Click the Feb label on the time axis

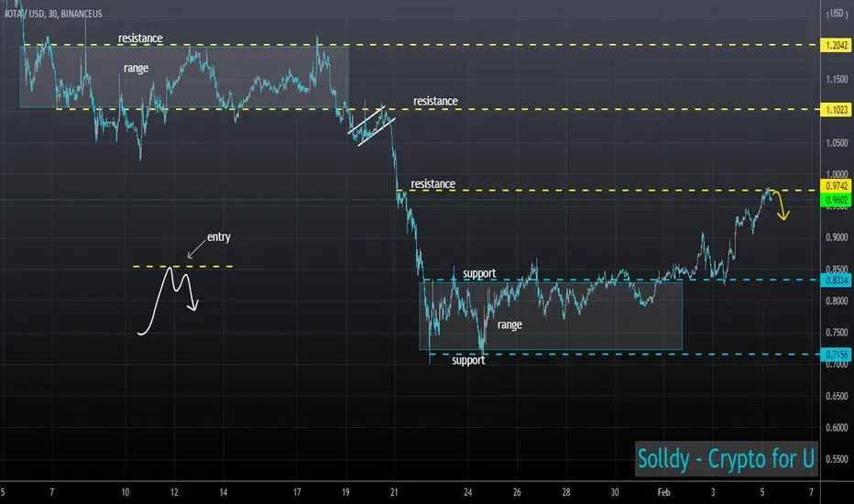pyautogui.click(x=663, y=492)
